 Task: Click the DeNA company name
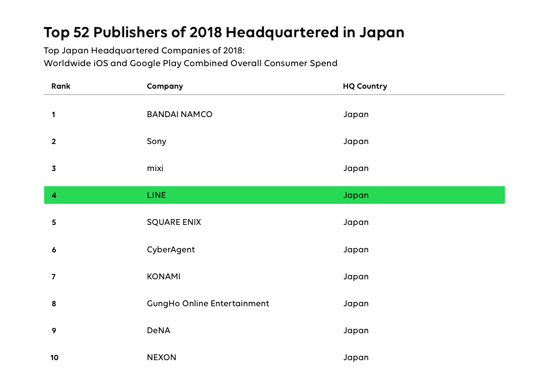coord(158,330)
